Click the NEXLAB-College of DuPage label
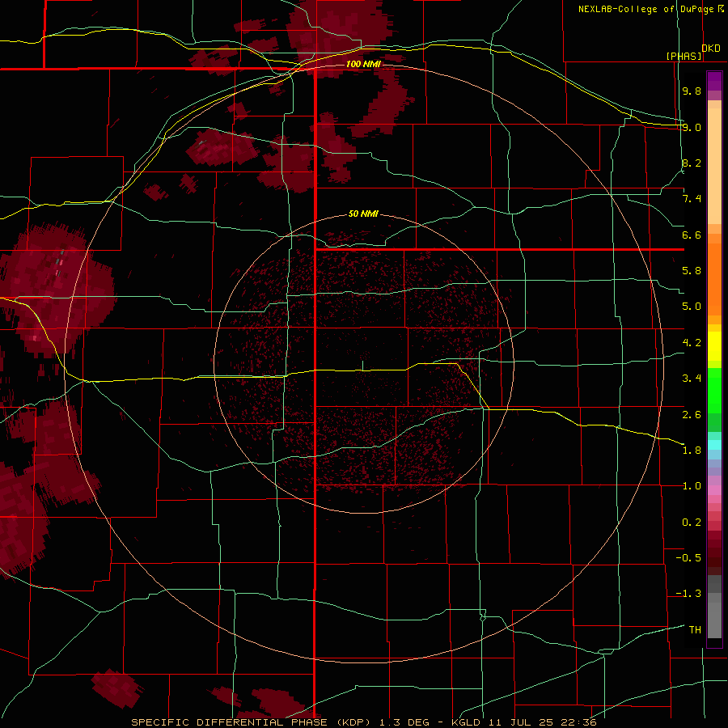This screenshot has width=728, height=728. click(x=648, y=9)
